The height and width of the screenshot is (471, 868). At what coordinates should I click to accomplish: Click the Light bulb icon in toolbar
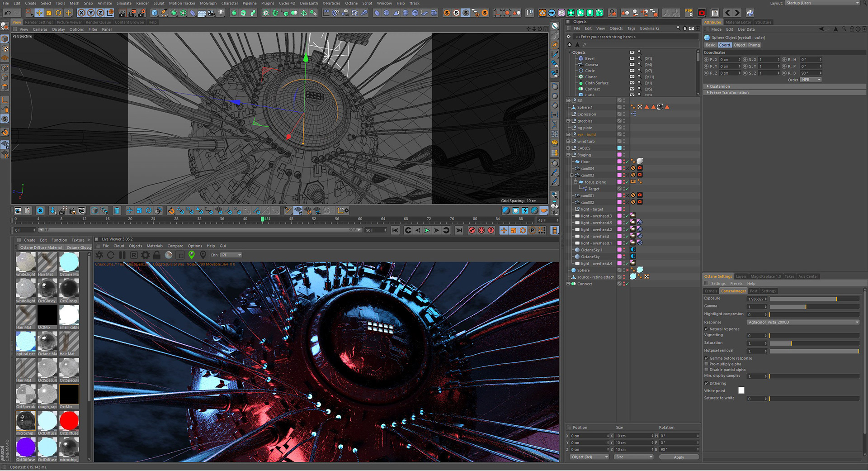(x=221, y=13)
